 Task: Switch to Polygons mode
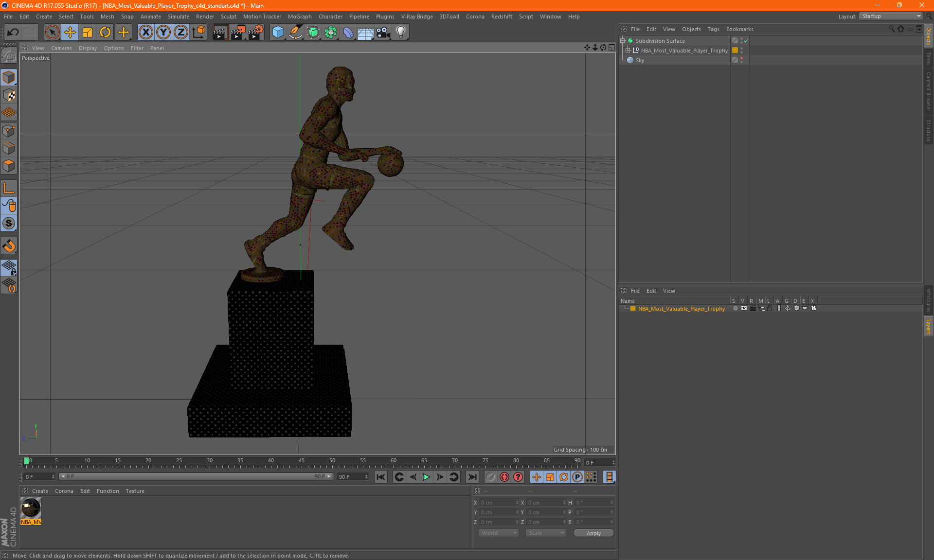point(9,166)
